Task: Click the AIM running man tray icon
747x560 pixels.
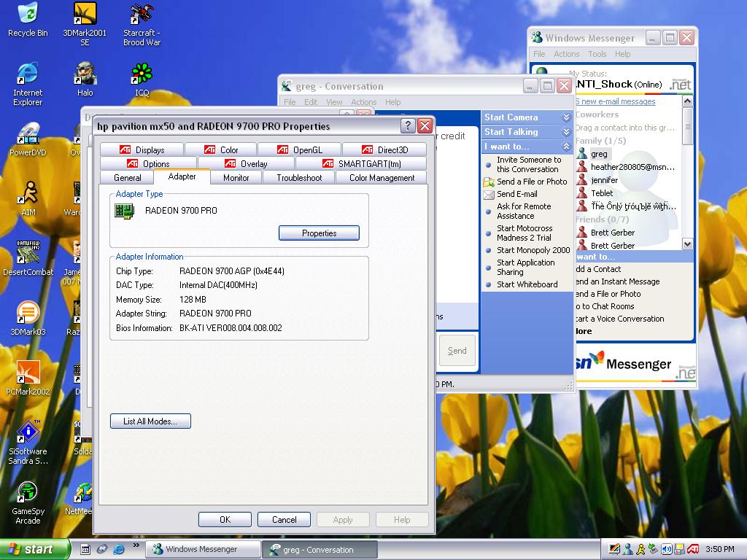Action: (x=640, y=549)
